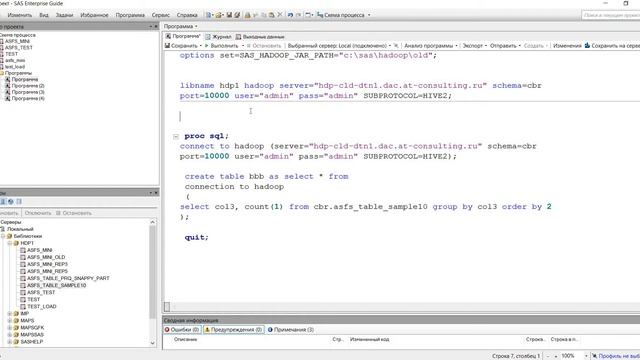Click the main toolbar Save disk icon
The width and height of the screenshot is (640, 360).
tap(229, 15)
